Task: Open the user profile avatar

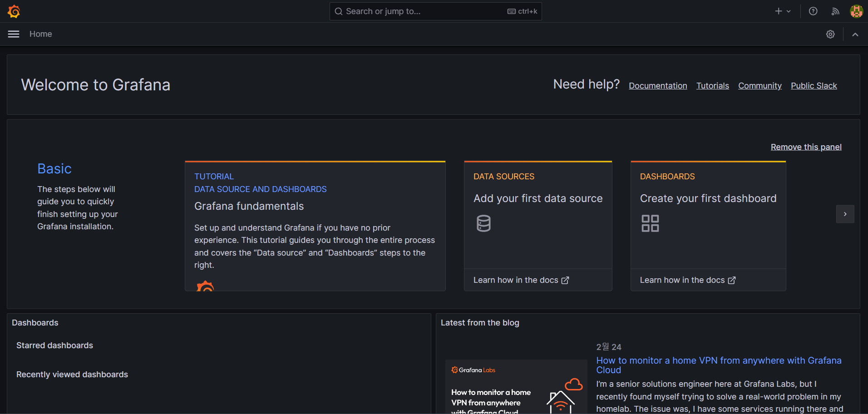Action: (x=856, y=11)
